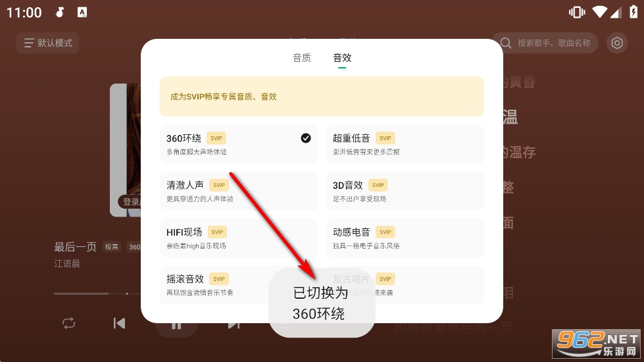Click the search field for 歌手、歌曲名称
The width and height of the screenshot is (644, 362).
point(545,43)
